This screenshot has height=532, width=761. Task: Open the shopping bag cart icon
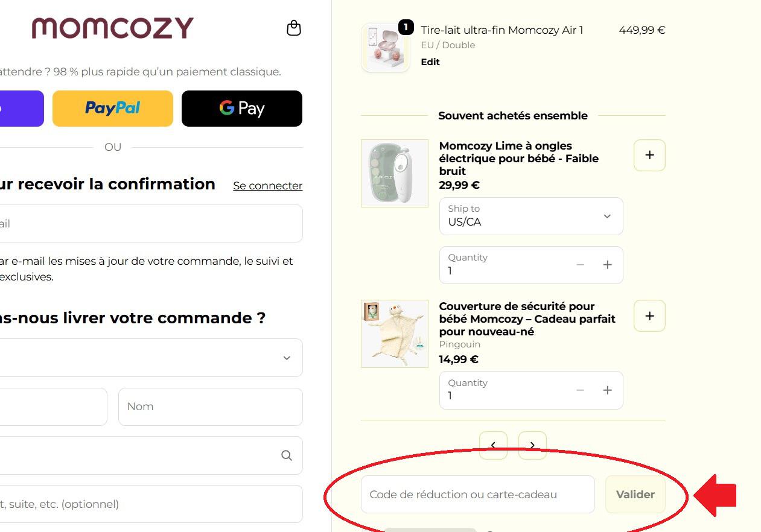point(294,28)
